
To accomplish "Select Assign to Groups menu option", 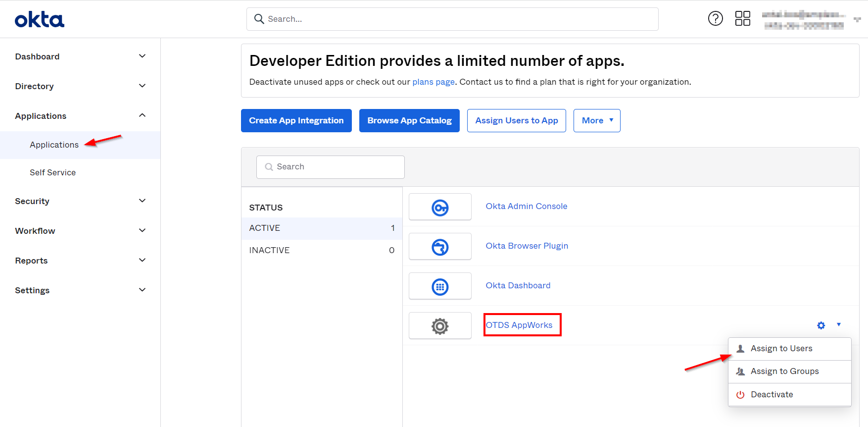I will pyautogui.click(x=784, y=372).
